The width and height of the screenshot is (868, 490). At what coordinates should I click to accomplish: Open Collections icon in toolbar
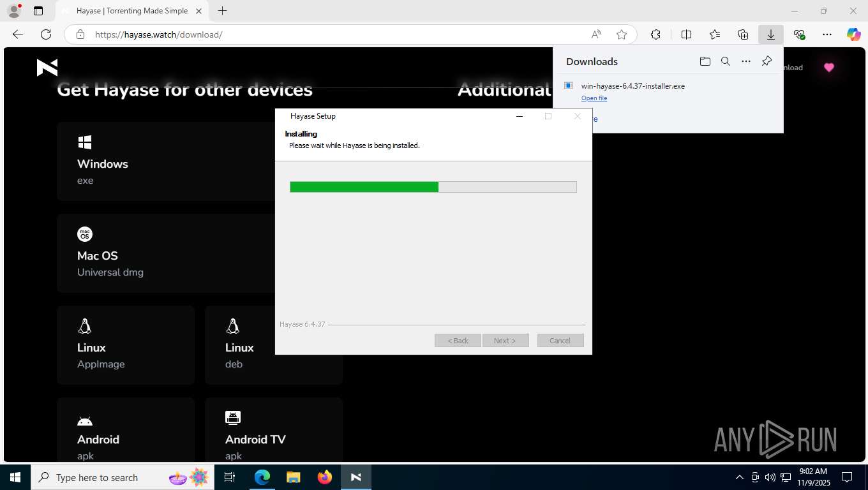pos(743,34)
